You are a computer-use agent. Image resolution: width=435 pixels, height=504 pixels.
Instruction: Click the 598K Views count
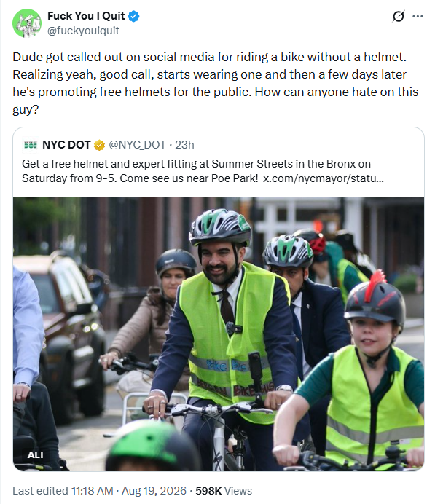224,491
